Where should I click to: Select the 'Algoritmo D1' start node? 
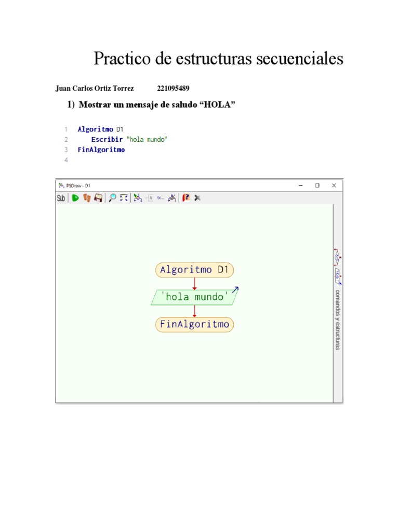pyautogui.click(x=194, y=270)
